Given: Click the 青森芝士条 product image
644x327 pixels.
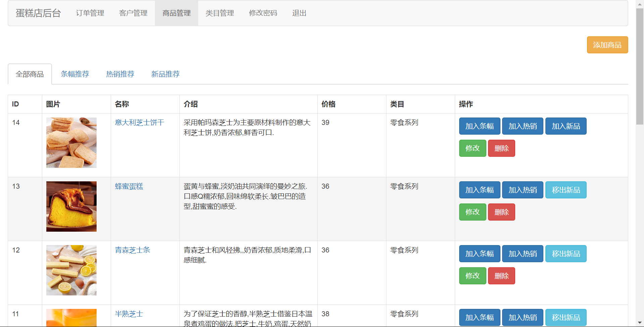Looking at the screenshot, I should [x=71, y=270].
